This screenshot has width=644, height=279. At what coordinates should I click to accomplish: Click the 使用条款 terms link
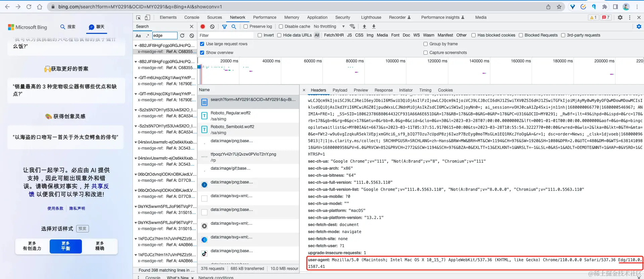tap(55, 208)
